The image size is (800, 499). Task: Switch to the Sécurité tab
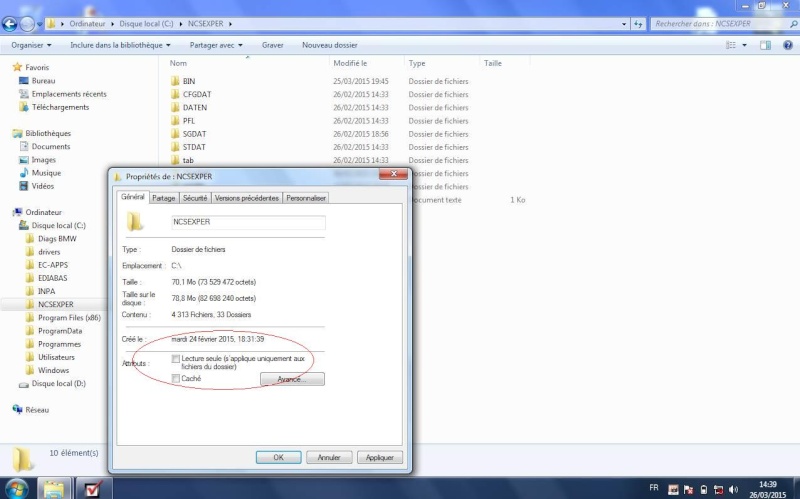(x=195, y=198)
